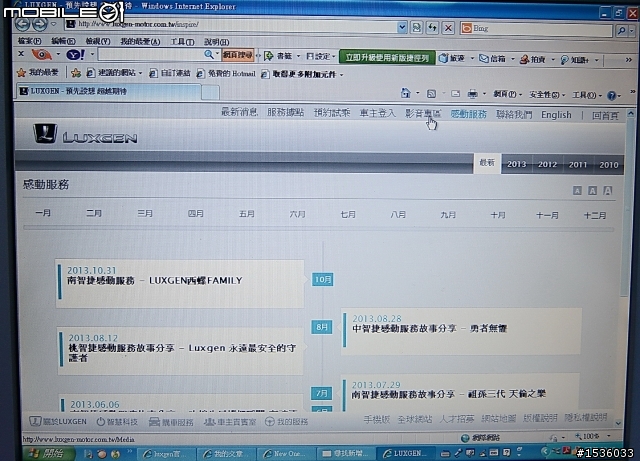This screenshot has width=640, height=461.
Task: Click the 影音專區 media link
Action: point(423,114)
